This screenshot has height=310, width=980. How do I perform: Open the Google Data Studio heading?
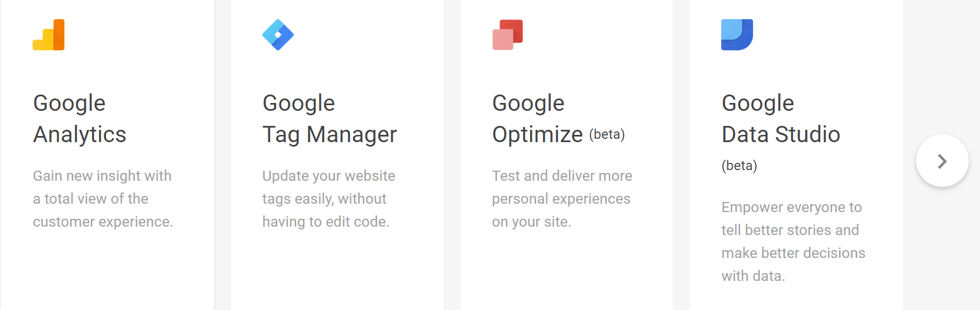781,119
